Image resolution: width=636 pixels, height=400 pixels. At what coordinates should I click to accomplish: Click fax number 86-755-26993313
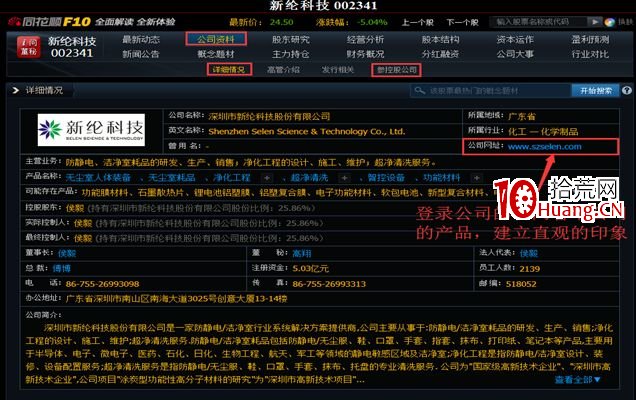329,284
